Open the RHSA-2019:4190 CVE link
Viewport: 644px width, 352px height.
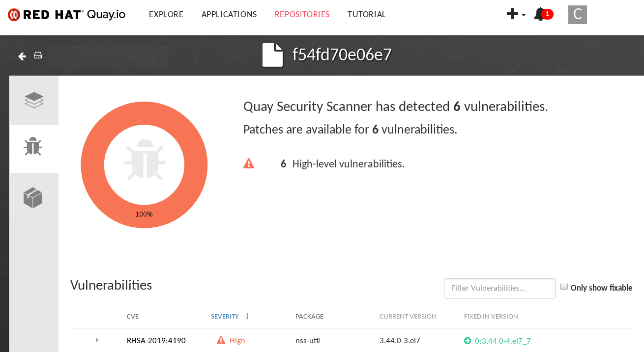click(x=156, y=340)
